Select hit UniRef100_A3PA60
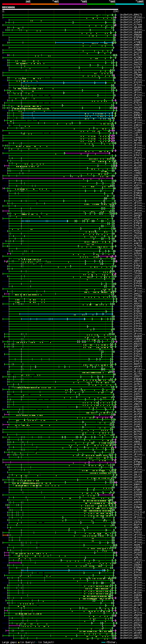 [131, 271]
